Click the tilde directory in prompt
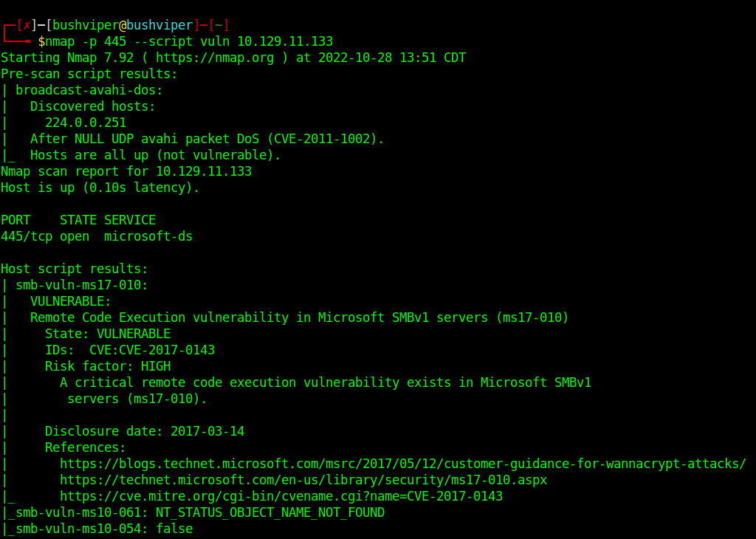The width and height of the screenshot is (756, 539). (x=226, y=25)
